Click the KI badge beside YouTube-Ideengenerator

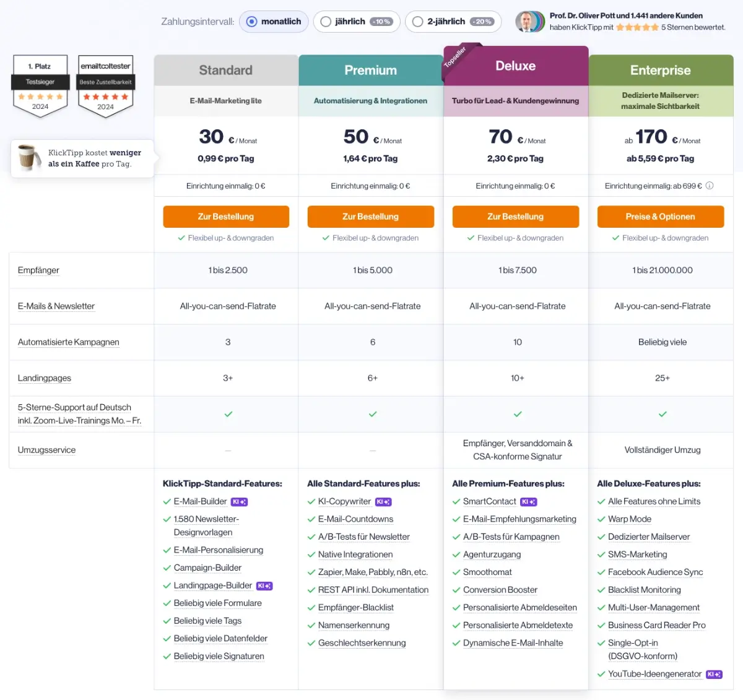[714, 675]
